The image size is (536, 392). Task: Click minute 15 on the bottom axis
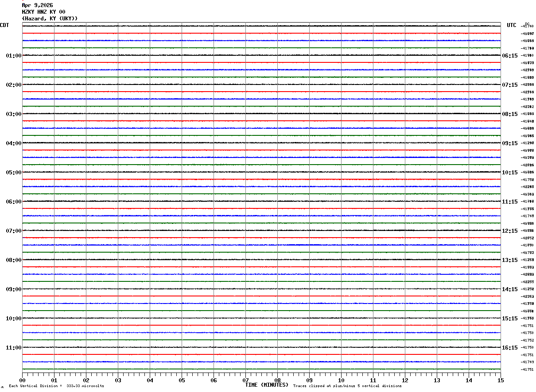(x=500, y=380)
